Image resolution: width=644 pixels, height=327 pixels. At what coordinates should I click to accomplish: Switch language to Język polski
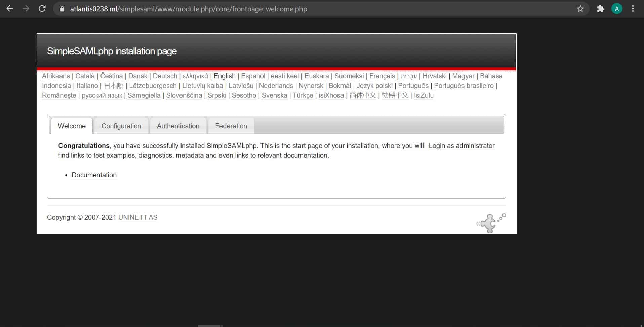[x=374, y=86]
